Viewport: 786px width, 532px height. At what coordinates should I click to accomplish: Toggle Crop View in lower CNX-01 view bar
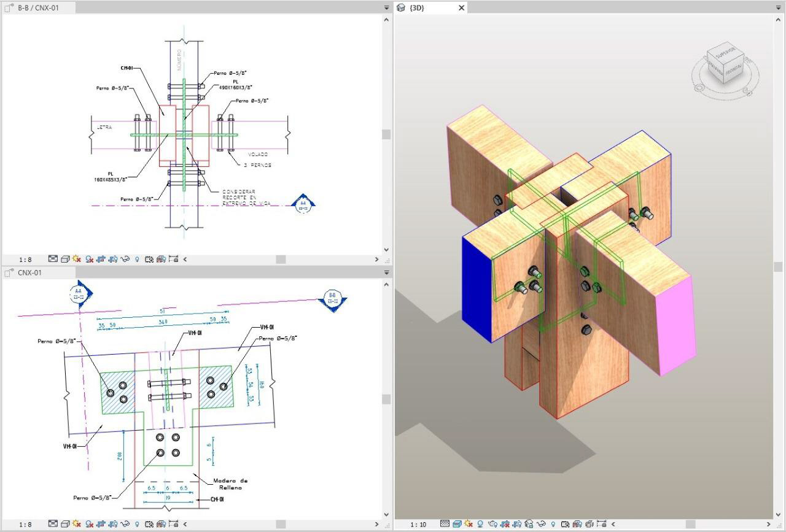point(101,524)
